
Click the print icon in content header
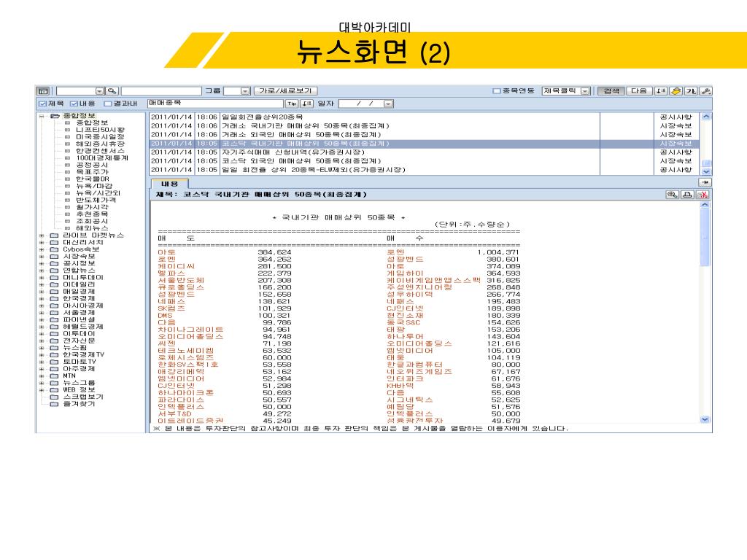coord(687,194)
